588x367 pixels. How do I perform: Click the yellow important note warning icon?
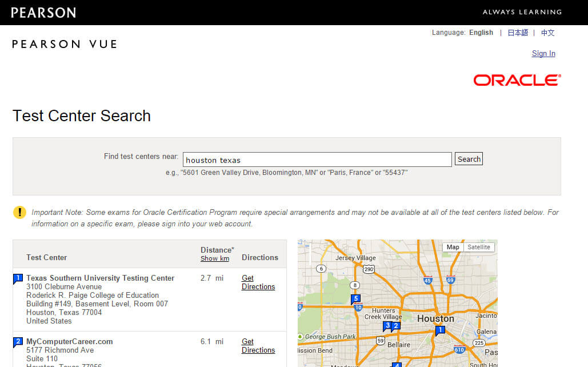coord(19,213)
